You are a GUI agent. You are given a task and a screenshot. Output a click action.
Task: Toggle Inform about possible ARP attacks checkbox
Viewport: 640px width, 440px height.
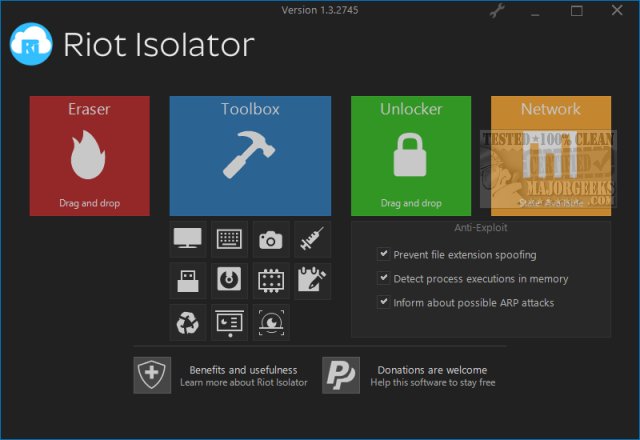(x=383, y=302)
